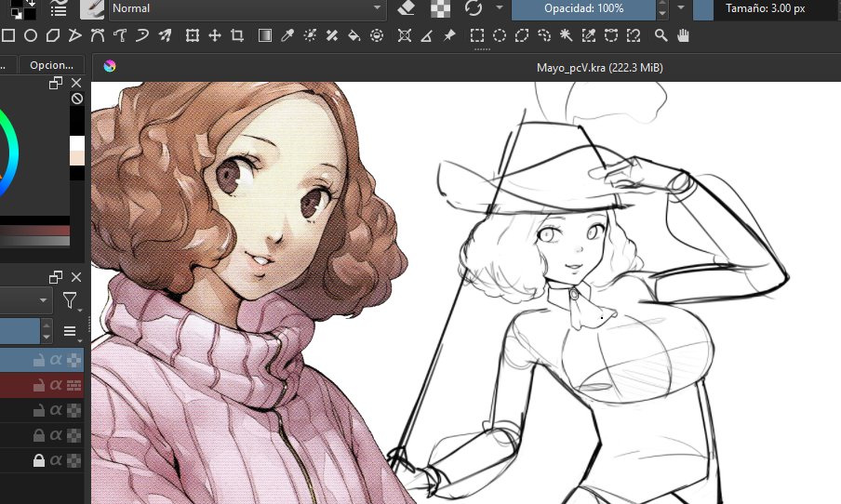Screen dimensions: 841x504
Task: Select the Multibrush tool
Action: (166, 36)
